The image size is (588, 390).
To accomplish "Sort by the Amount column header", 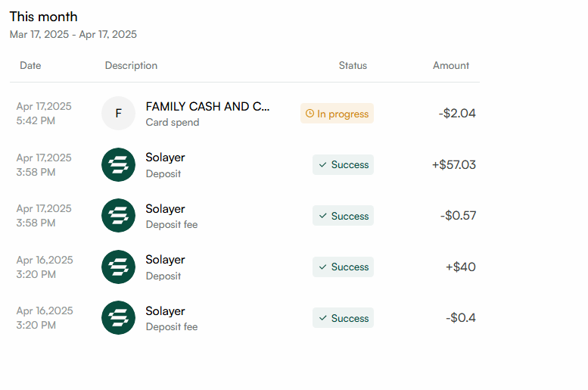I will click(451, 65).
